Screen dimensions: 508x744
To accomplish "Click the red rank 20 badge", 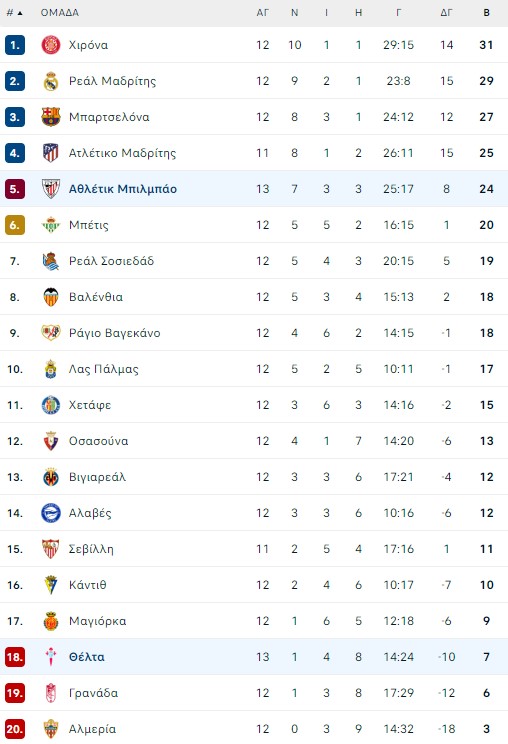I will (x=15, y=729).
